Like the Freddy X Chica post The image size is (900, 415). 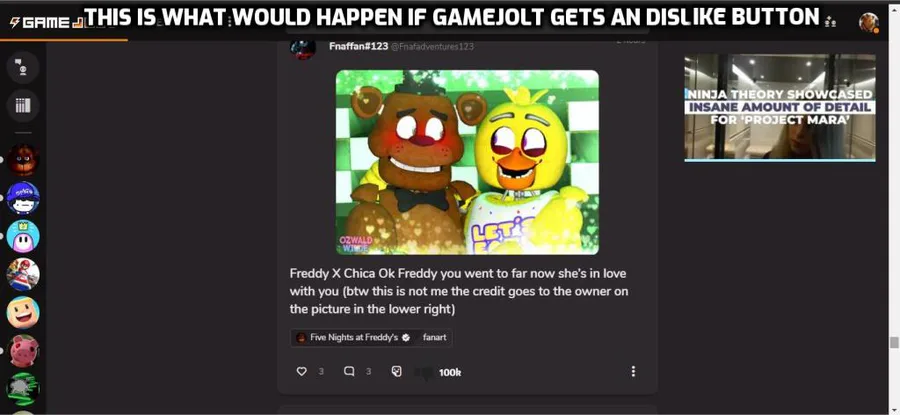301,371
